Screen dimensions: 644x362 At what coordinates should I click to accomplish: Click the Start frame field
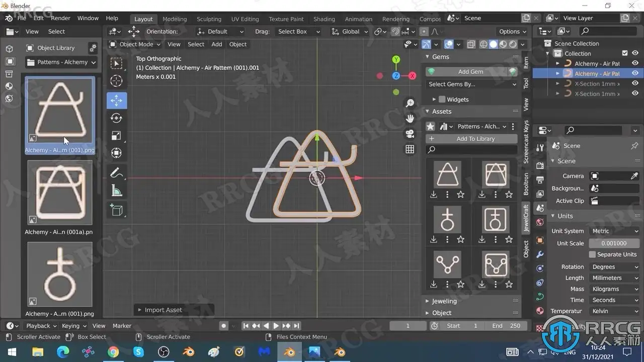pos(461,326)
